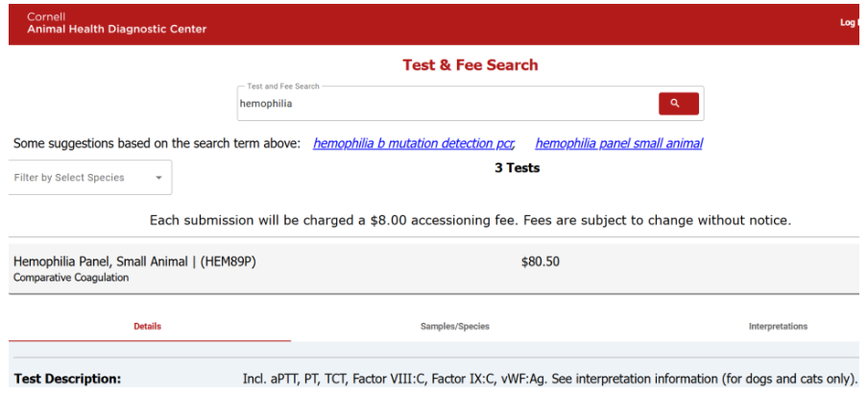Click the Cornell wordmark in the header
868x394 pixels.
point(46,17)
